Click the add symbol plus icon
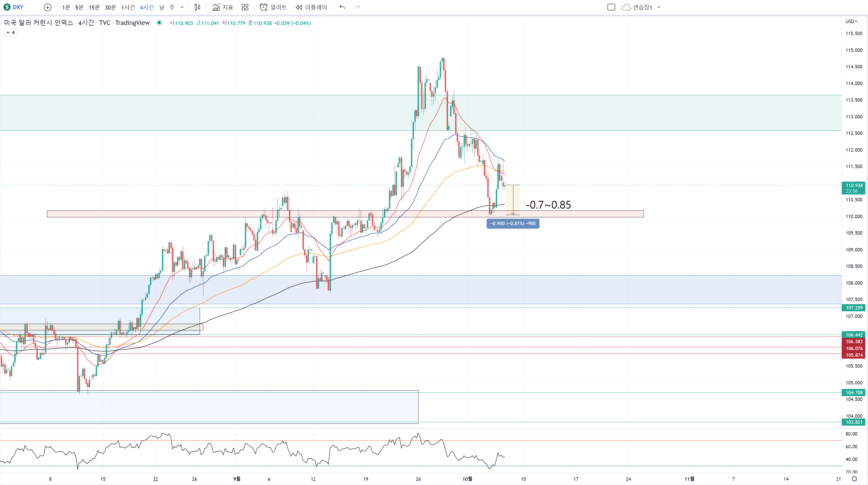 pyautogui.click(x=48, y=7)
